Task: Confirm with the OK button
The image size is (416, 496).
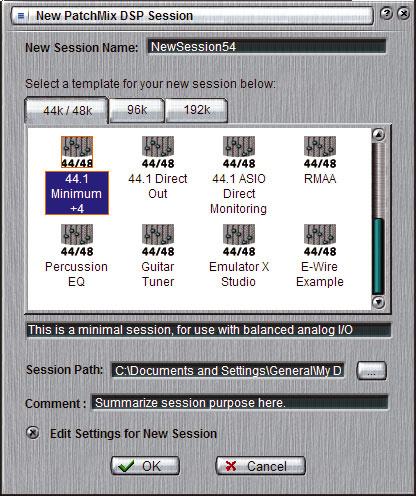Action: [145, 466]
